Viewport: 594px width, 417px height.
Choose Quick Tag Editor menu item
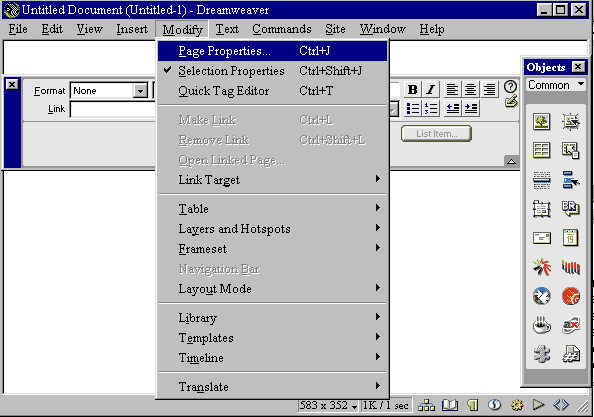(273, 91)
